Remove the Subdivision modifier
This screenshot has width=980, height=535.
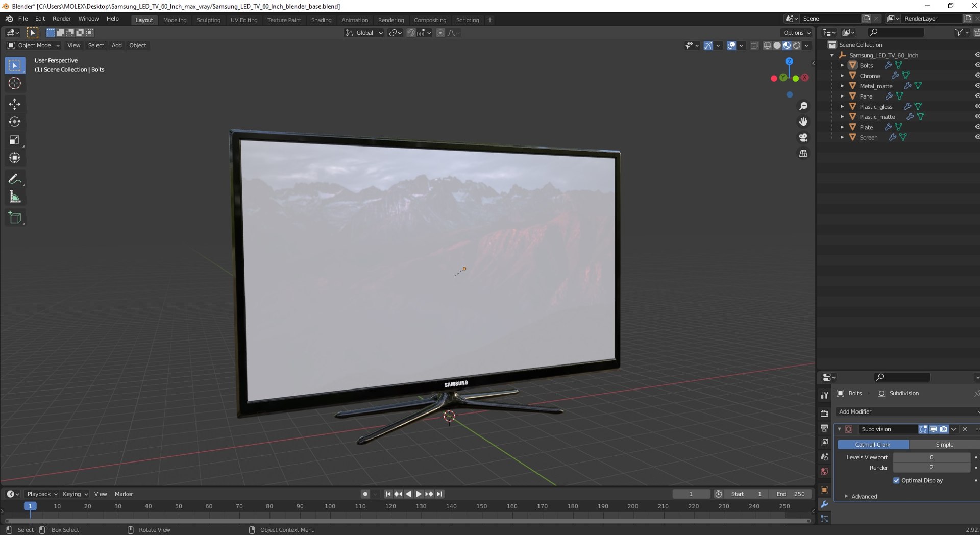[x=965, y=429]
